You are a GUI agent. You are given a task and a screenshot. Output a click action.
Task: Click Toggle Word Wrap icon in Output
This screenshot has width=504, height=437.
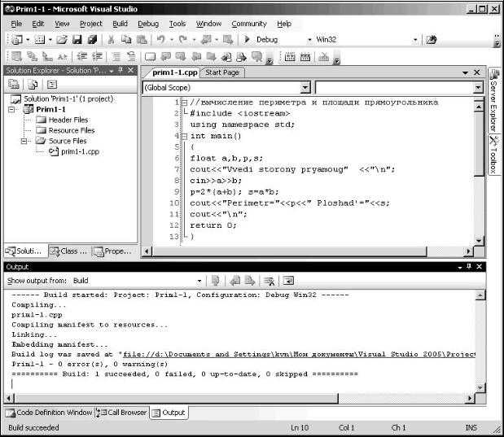288,281
